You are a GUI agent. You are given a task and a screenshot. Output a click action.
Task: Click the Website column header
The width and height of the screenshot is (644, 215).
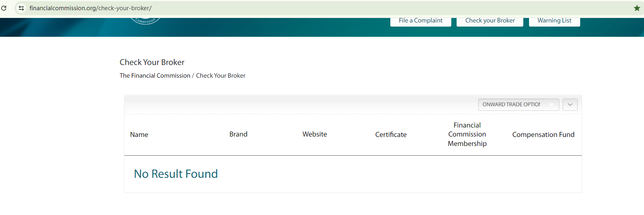[x=315, y=134]
